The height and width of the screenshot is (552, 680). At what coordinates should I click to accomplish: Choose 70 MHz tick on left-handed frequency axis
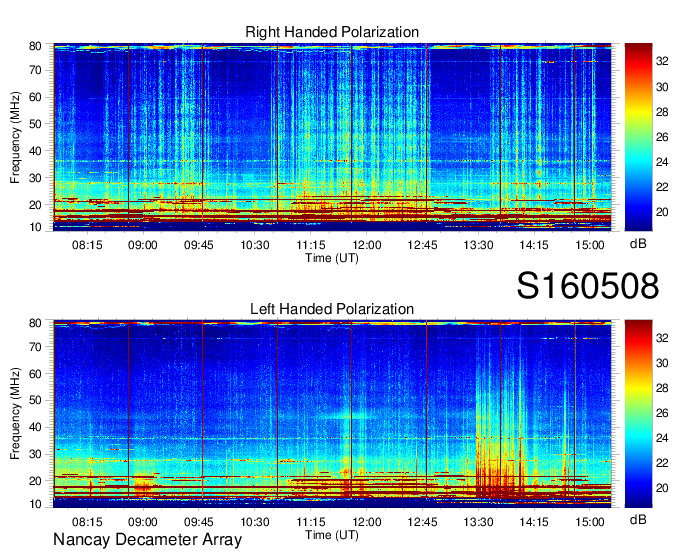[x=35, y=347]
